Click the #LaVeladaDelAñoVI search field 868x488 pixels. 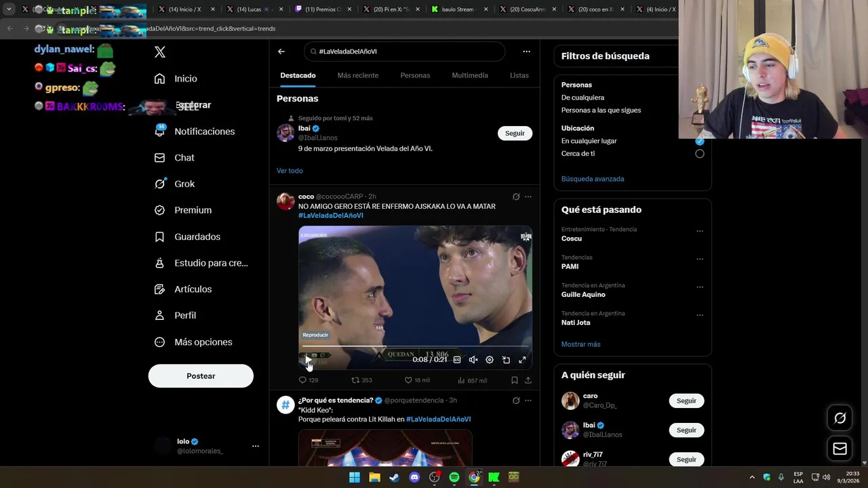tap(404, 52)
